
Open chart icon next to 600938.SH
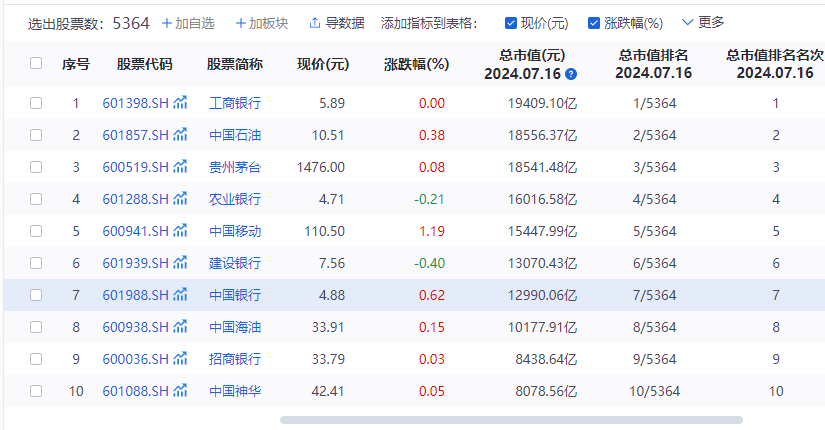point(180,327)
